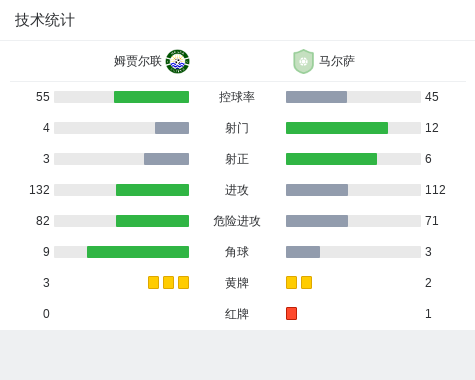
Task: Click the 控球率 stat label
Action: tap(237, 97)
